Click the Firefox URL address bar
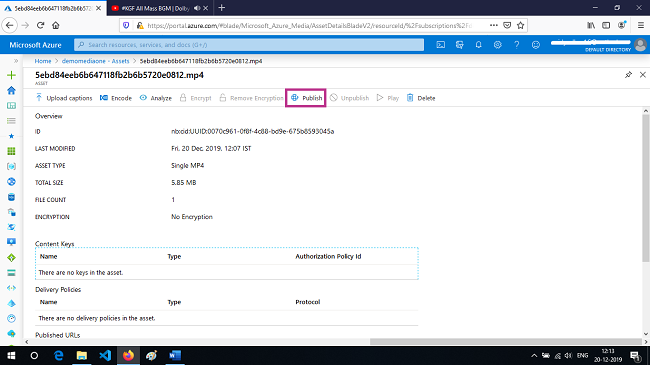The image size is (650, 365). point(309,25)
